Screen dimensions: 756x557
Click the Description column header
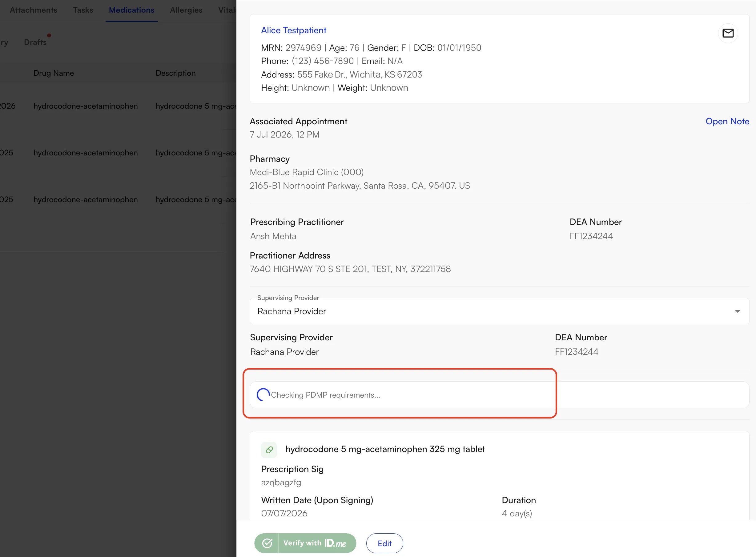coord(175,73)
